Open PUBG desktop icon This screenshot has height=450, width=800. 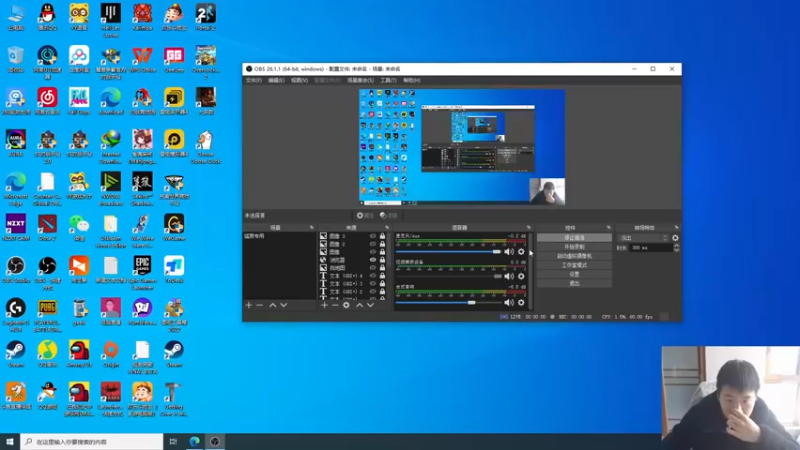(x=47, y=315)
